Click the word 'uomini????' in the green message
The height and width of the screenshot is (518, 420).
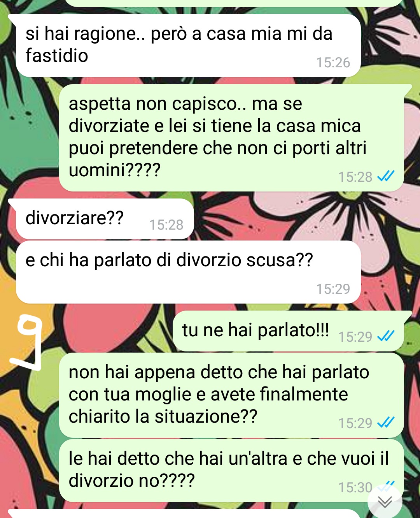pos(115,170)
